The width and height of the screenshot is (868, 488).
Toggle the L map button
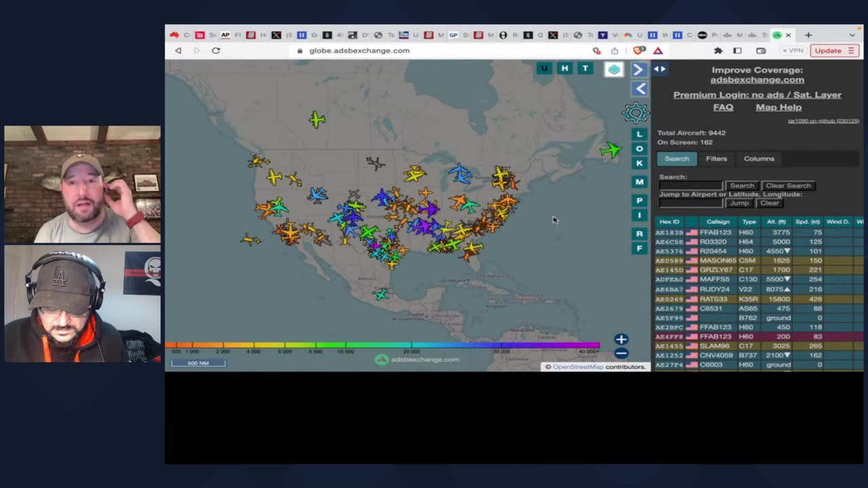click(639, 134)
